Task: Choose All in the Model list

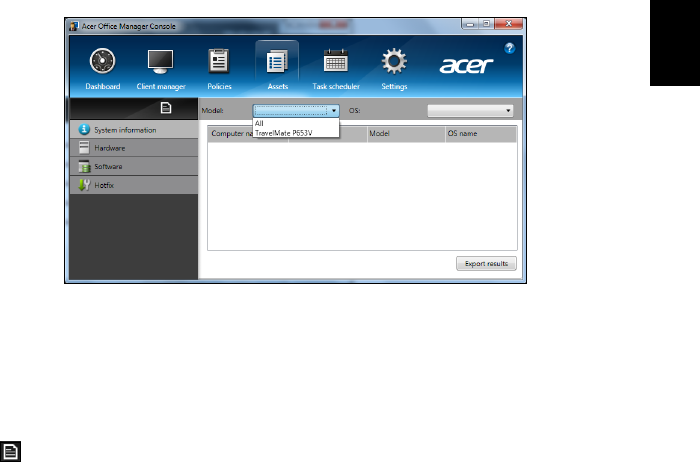Action: 296,123
